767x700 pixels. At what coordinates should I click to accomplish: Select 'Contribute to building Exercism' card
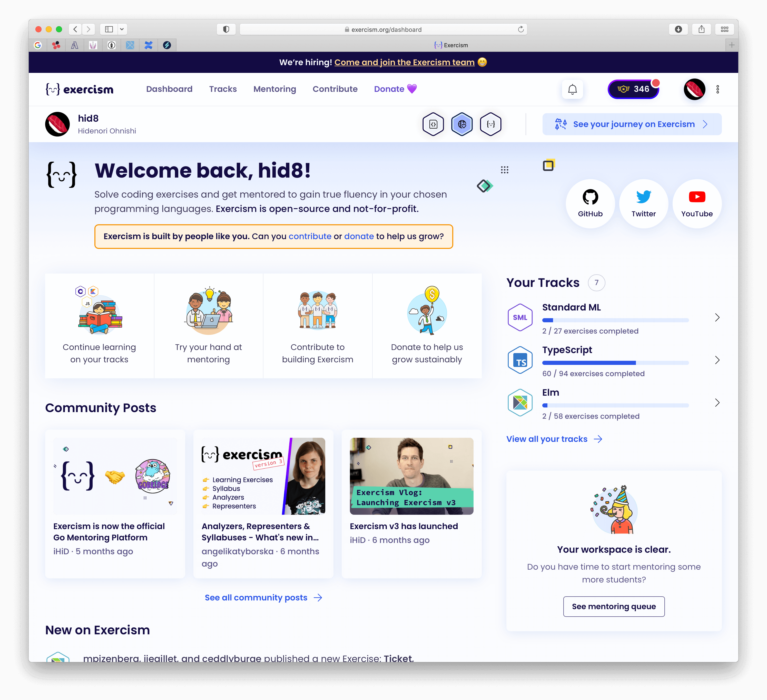pyautogui.click(x=318, y=326)
